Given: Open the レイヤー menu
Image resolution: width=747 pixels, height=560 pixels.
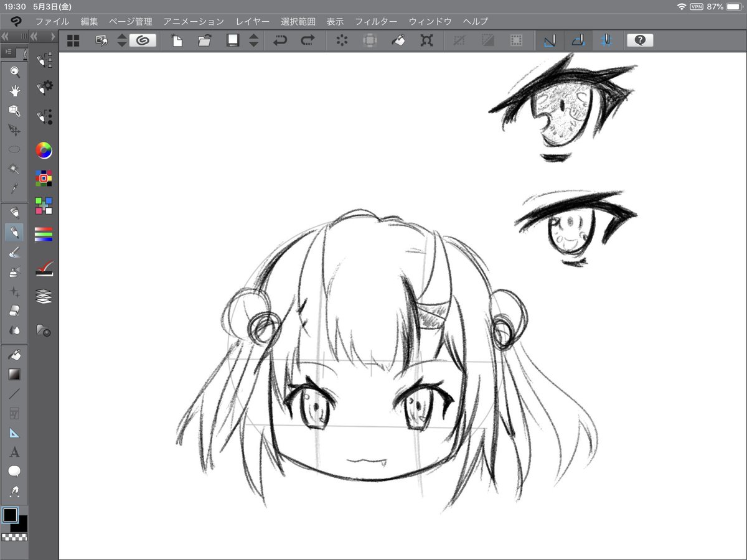Looking at the screenshot, I should pyautogui.click(x=253, y=21).
